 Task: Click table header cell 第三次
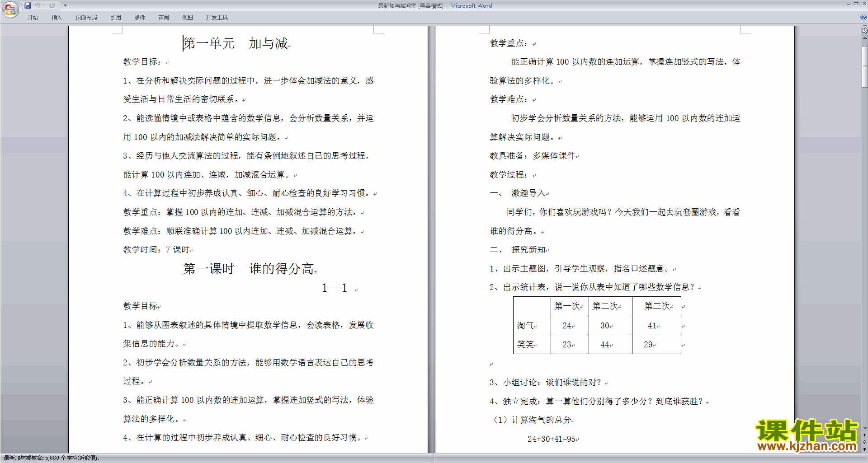(x=656, y=306)
